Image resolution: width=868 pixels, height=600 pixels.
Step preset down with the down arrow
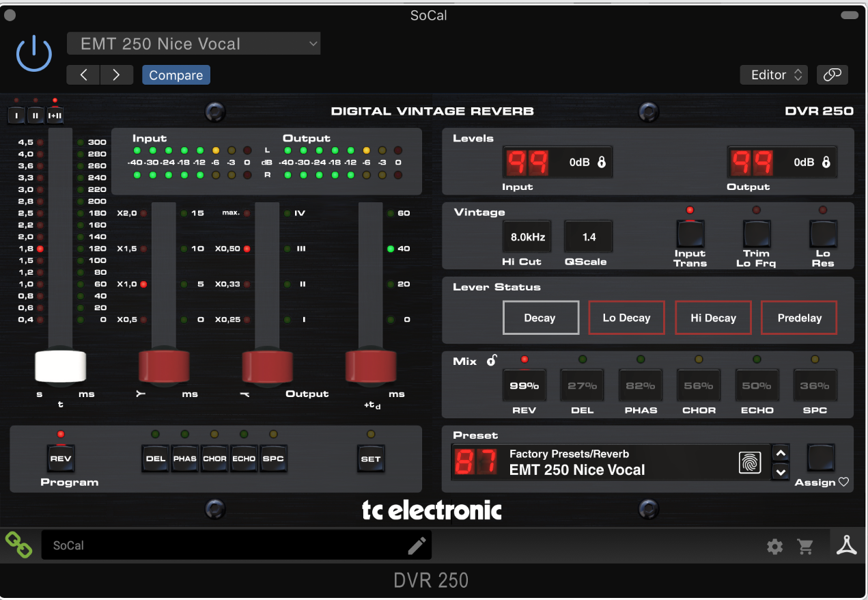pos(781,472)
